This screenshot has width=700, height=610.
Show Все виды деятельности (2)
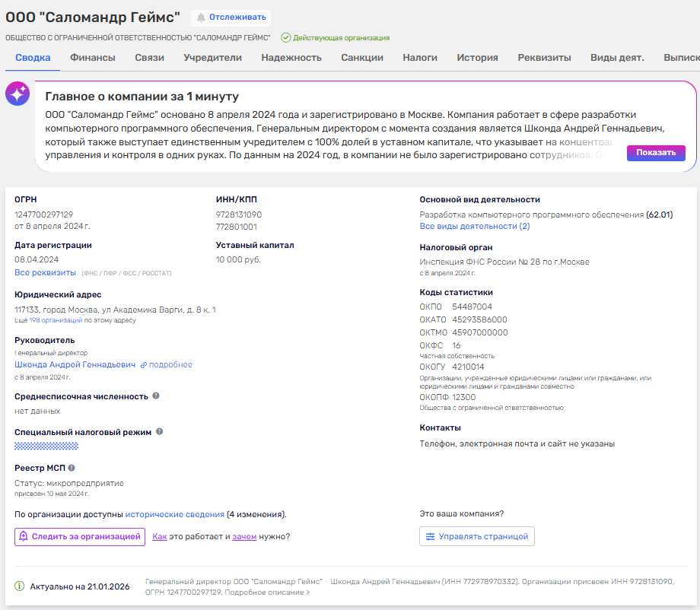coord(475,226)
